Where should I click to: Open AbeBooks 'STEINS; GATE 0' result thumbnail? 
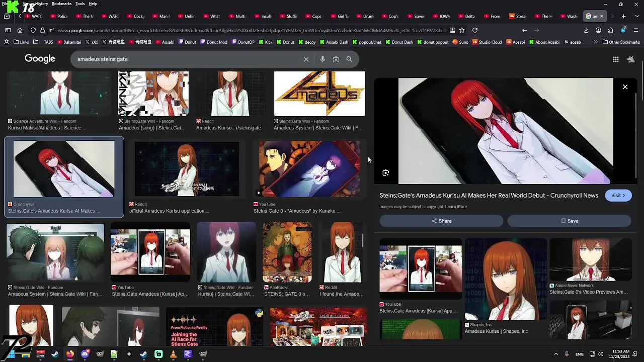tap(287, 252)
